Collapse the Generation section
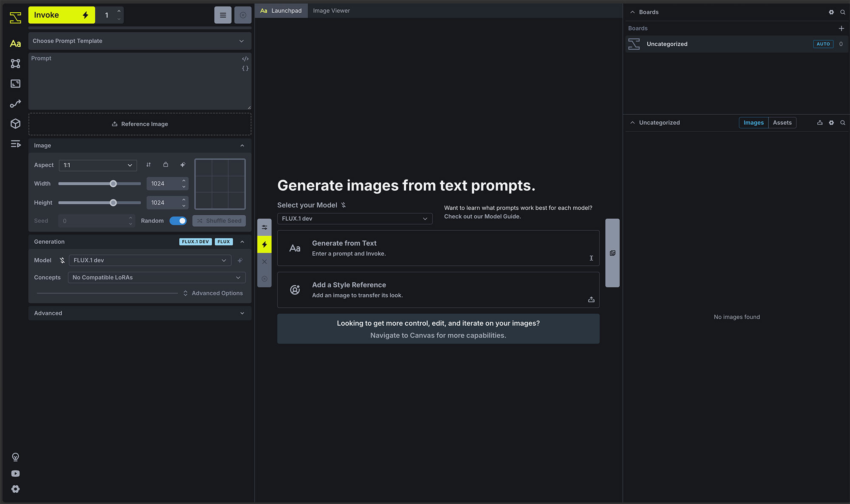850x504 pixels. [x=242, y=242]
